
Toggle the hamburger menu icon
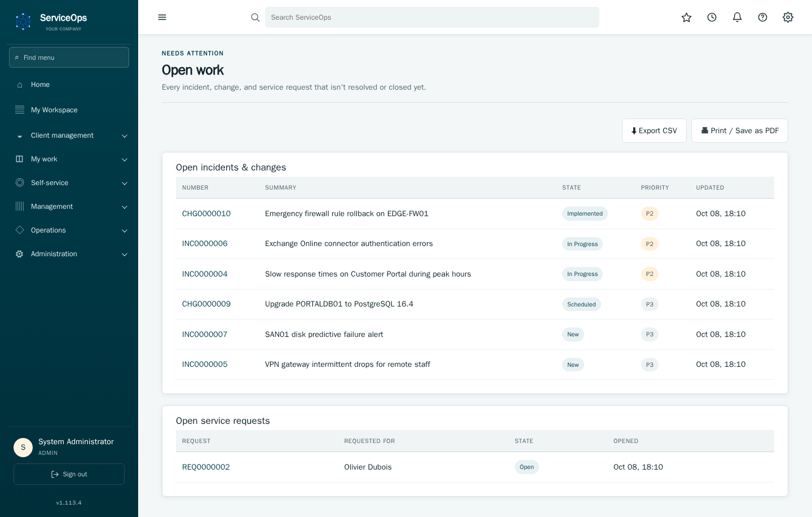tap(162, 17)
